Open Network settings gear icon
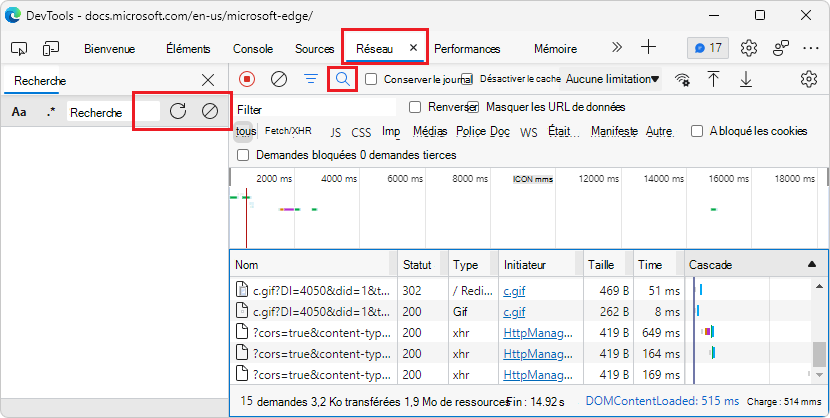This screenshot has width=830, height=418. 809,79
